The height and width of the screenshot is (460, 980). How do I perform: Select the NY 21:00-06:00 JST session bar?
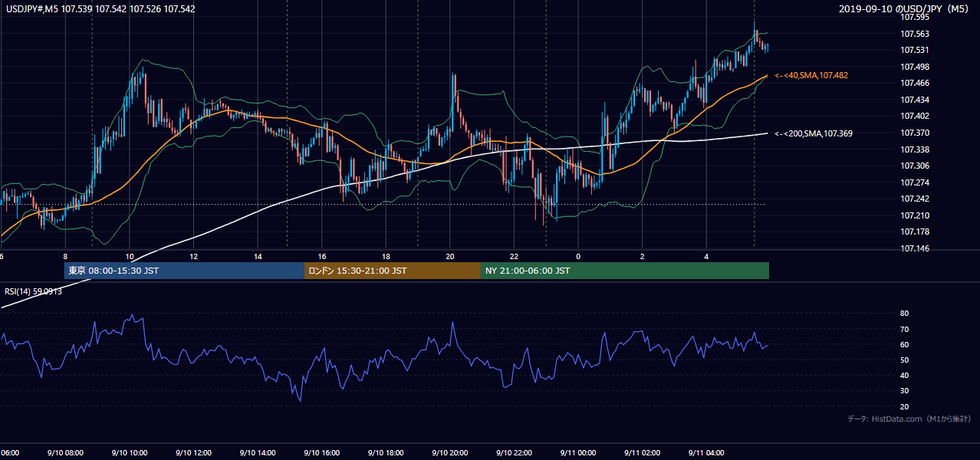pyautogui.click(x=625, y=271)
